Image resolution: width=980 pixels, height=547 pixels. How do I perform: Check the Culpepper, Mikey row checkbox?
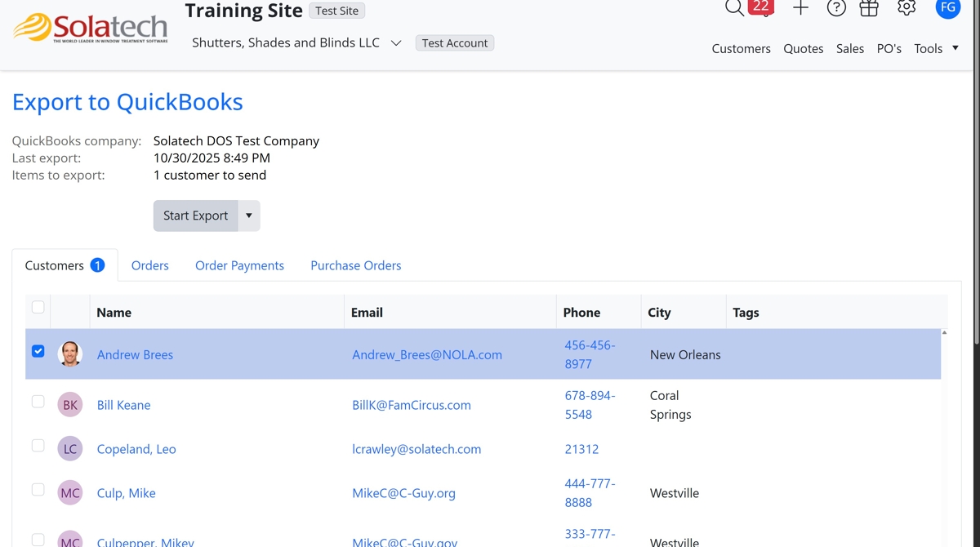(x=38, y=540)
